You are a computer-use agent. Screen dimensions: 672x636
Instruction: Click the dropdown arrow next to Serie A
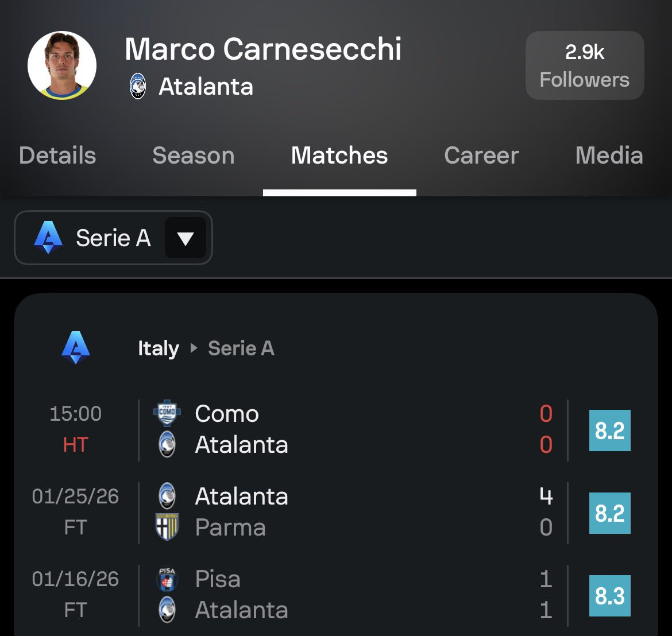click(185, 238)
